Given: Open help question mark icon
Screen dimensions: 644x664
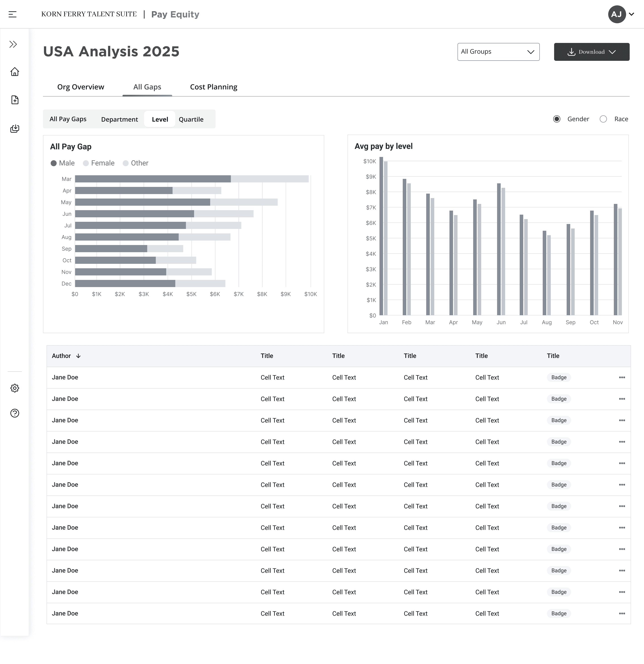Looking at the screenshot, I should point(15,413).
